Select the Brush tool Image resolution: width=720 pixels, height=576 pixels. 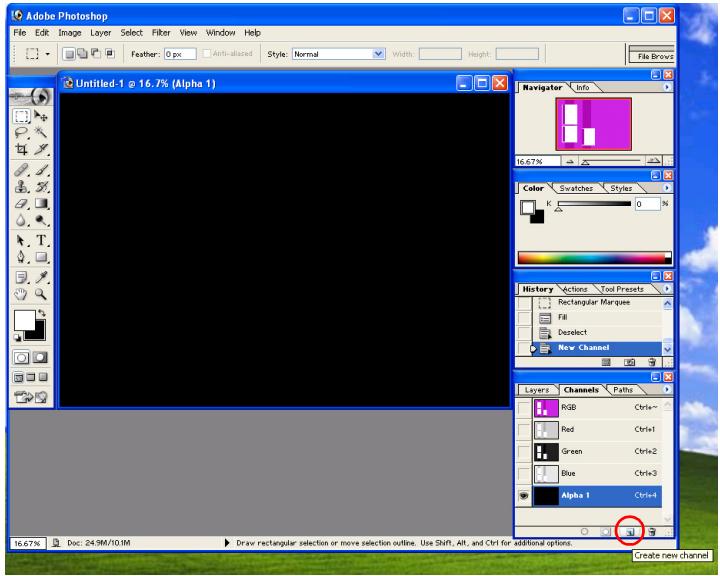pos(41,170)
